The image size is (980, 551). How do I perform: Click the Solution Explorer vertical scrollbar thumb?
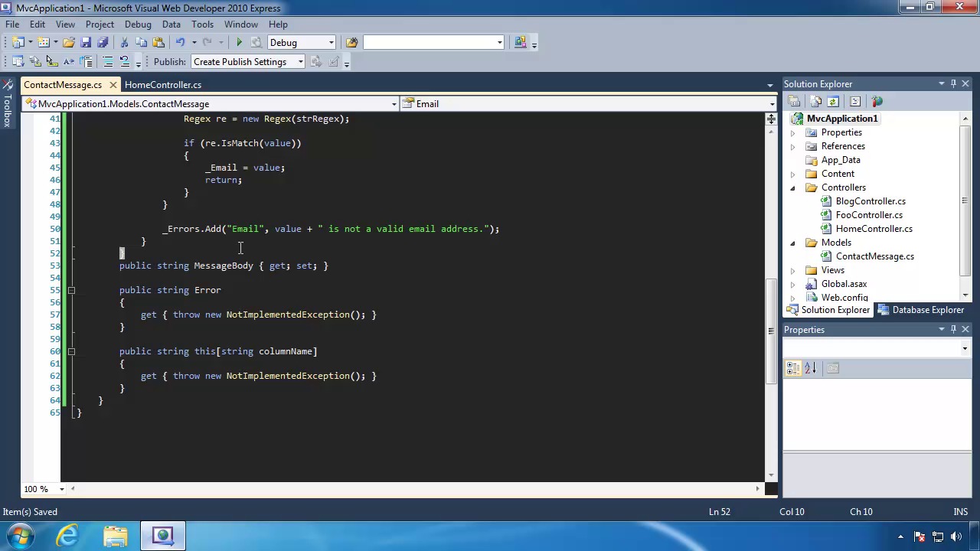point(965,201)
